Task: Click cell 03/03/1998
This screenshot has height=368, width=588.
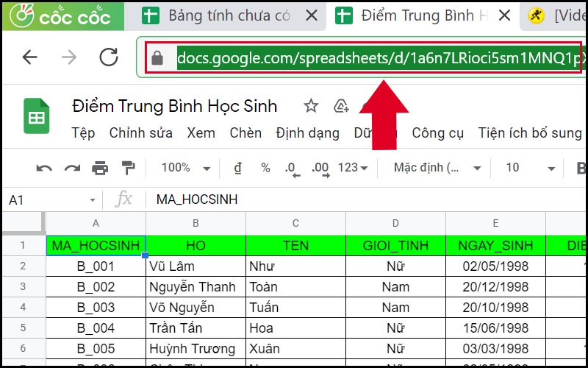Action: [495, 348]
